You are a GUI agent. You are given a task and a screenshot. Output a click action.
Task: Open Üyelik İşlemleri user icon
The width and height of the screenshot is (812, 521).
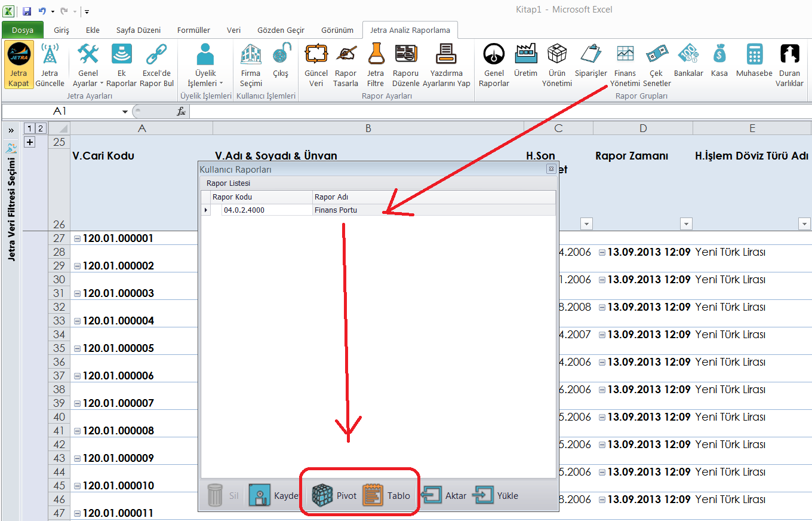tap(205, 55)
